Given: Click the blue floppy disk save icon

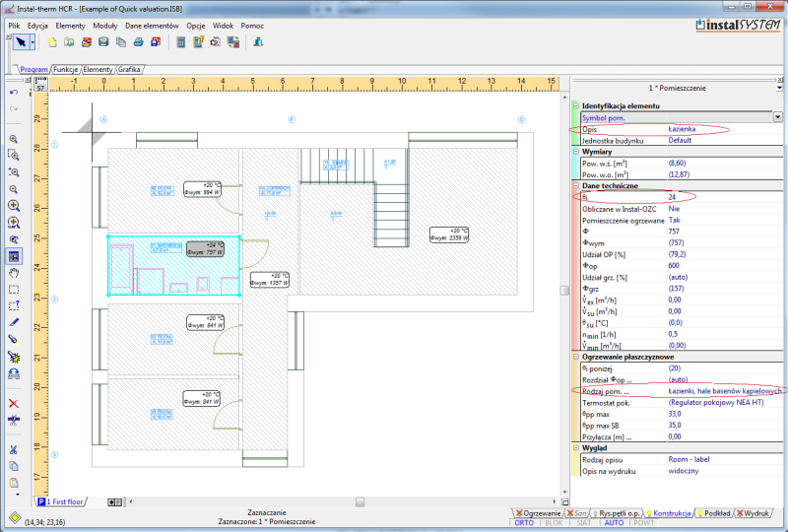Looking at the screenshot, I should [103, 42].
